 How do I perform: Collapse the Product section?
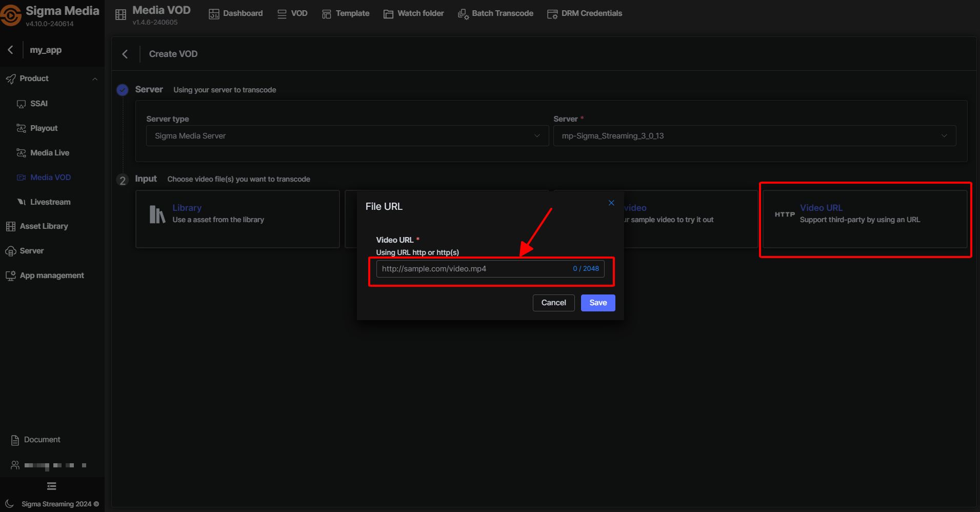95,78
